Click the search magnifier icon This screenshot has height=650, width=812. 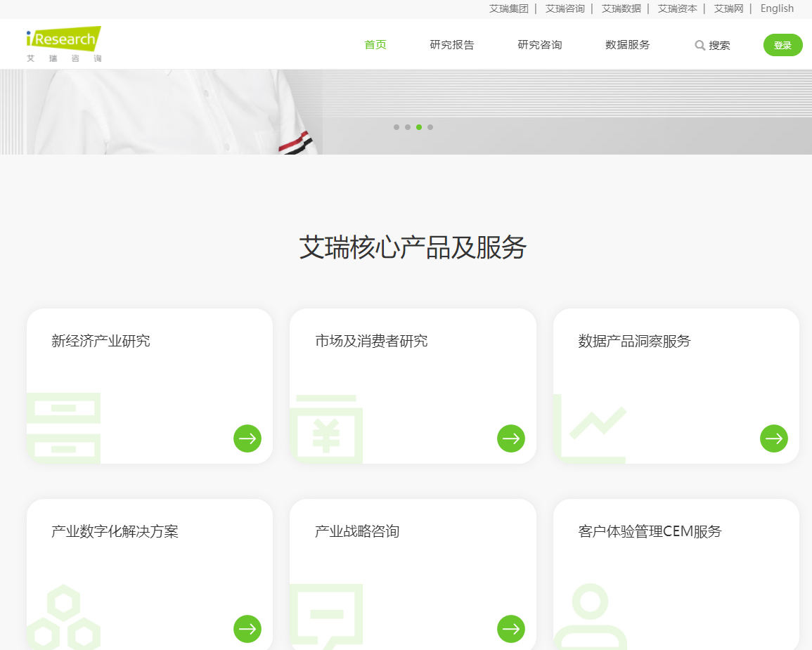pos(700,45)
